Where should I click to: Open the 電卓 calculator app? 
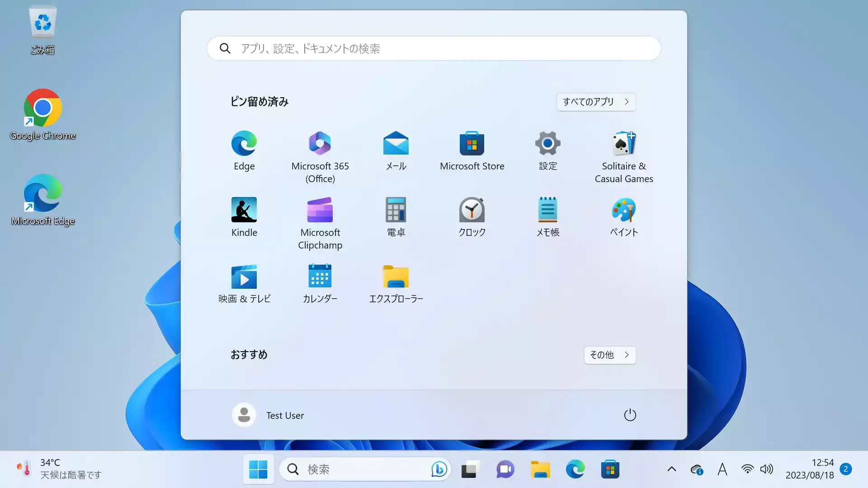[x=396, y=217]
